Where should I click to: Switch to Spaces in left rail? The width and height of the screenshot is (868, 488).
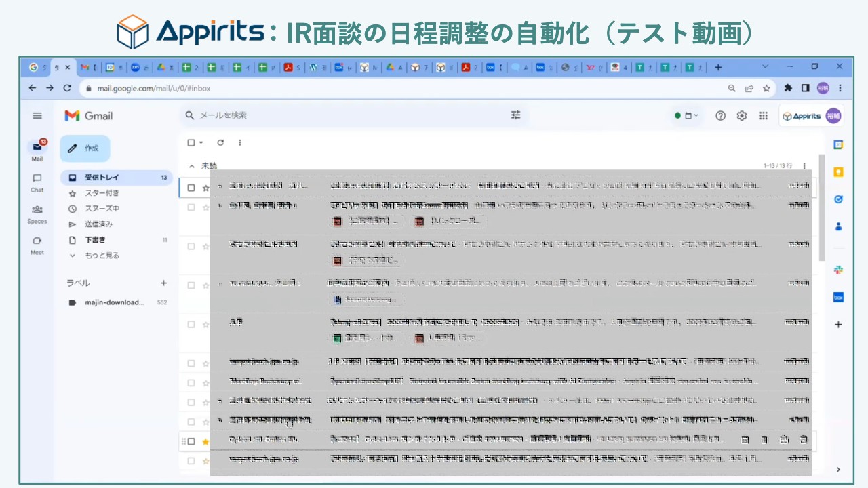tap(37, 213)
